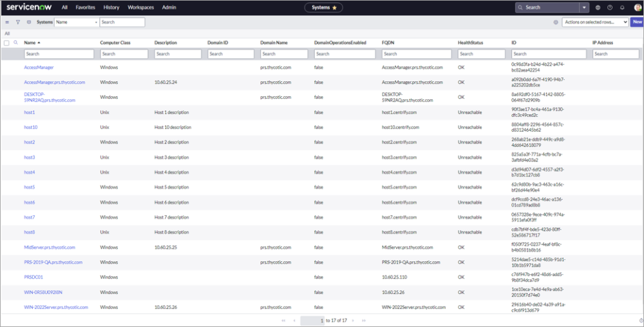Toggle favorite star on Systems pill

(336, 8)
